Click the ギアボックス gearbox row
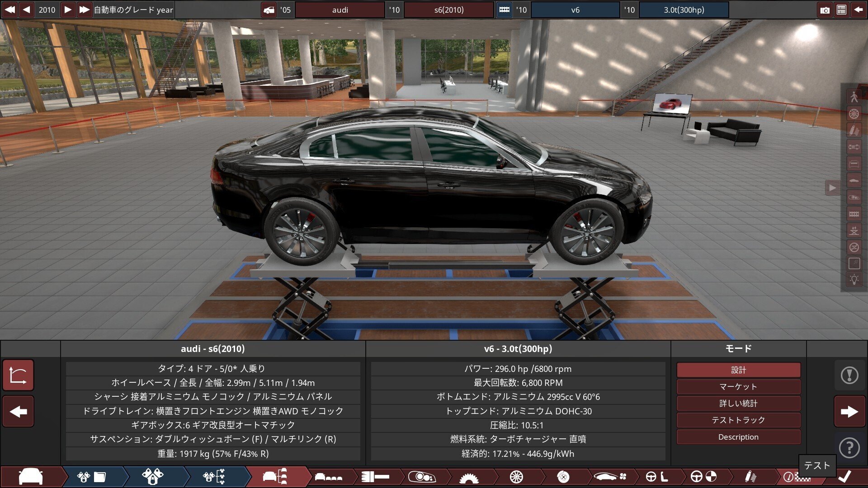This screenshot has height=488, width=868. pyautogui.click(x=213, y=425)
